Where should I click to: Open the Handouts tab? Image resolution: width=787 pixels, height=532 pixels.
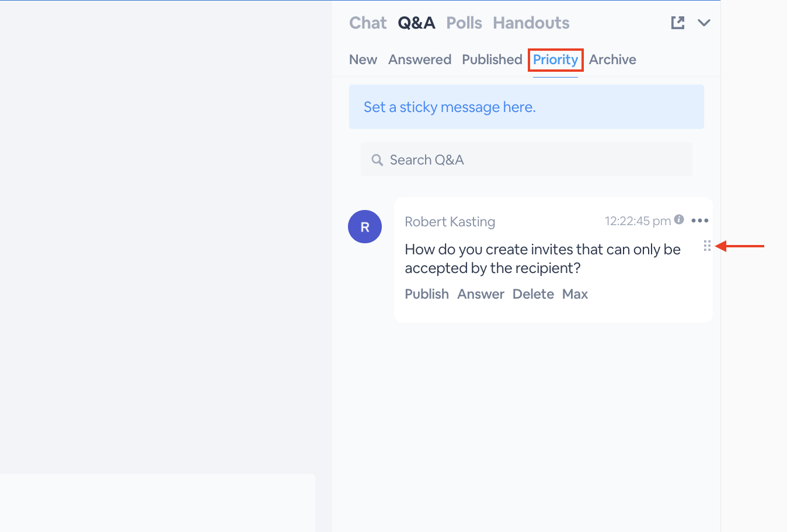click(x=531, y=23)
